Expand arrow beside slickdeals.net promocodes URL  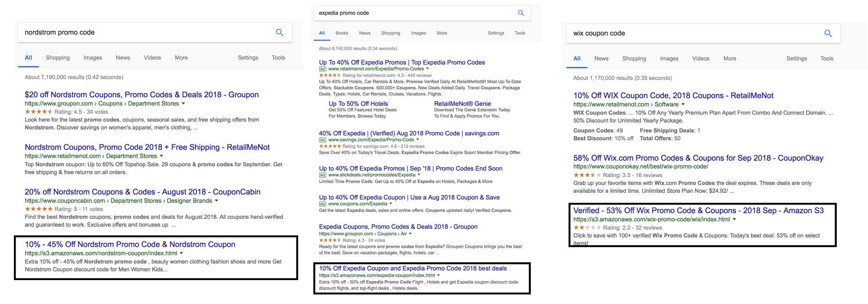[x=419, y=175]
